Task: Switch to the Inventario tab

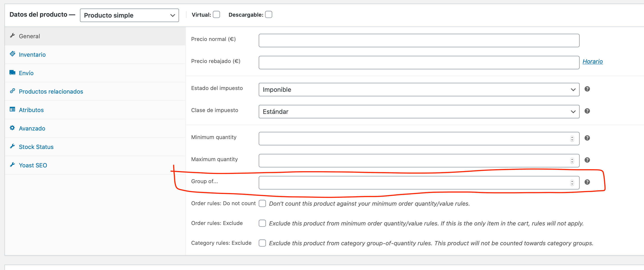Action: 95,54
